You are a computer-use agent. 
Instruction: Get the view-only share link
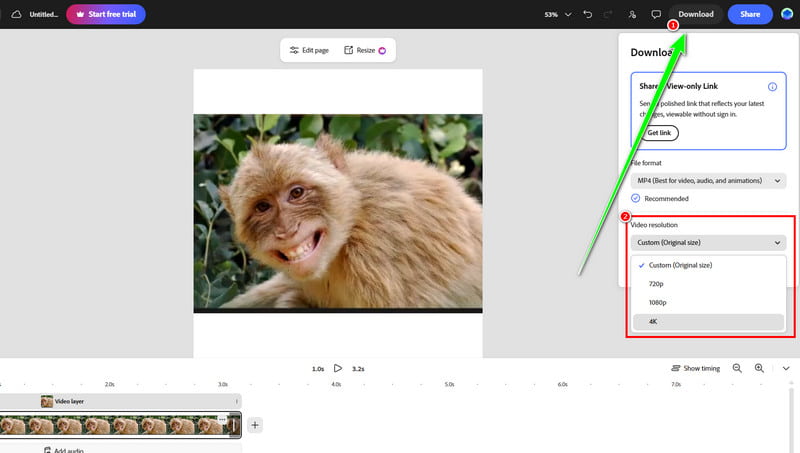point(659,133)
